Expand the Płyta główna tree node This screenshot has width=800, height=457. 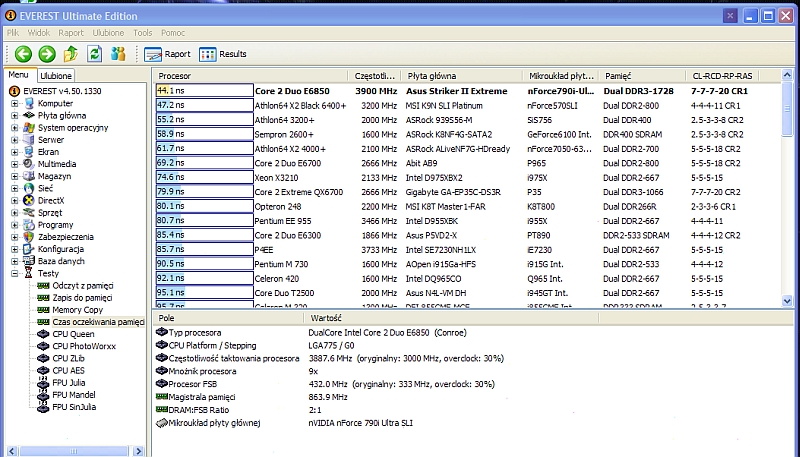[14, 115]
